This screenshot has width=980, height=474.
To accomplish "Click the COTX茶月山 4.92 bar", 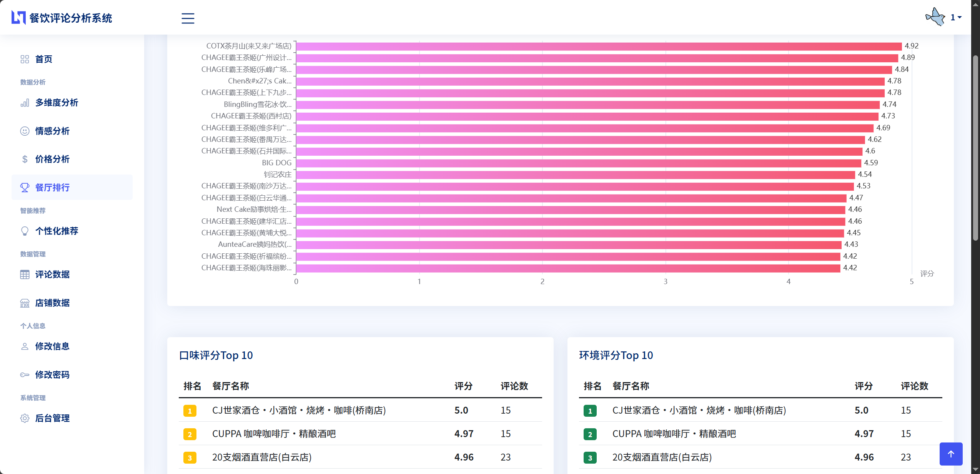I will point(598,46).
